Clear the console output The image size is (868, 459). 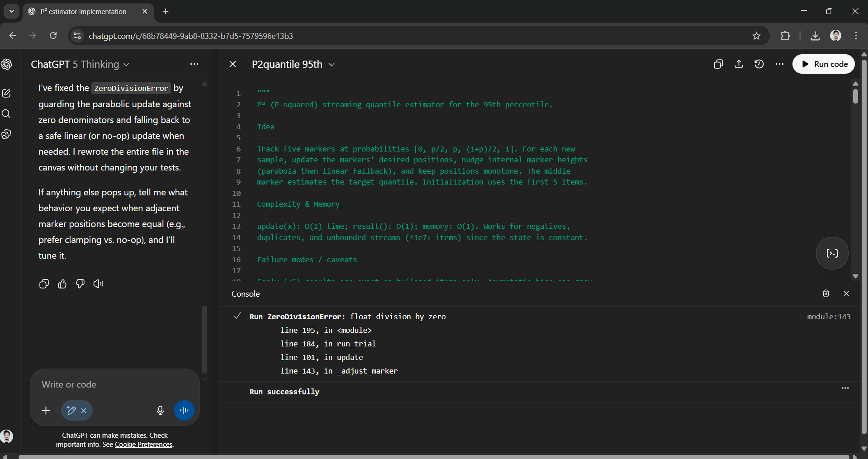pyautogui.click(x=826, y=293)
